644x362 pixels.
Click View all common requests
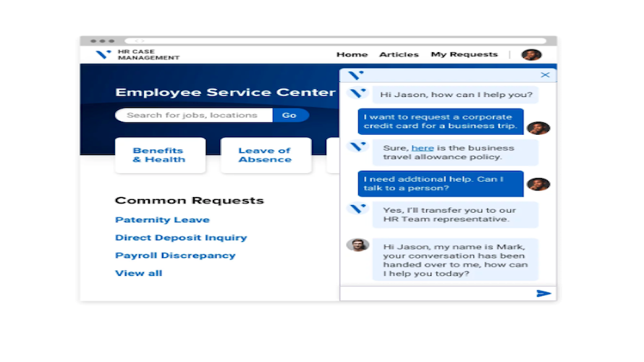pos(139,273)
